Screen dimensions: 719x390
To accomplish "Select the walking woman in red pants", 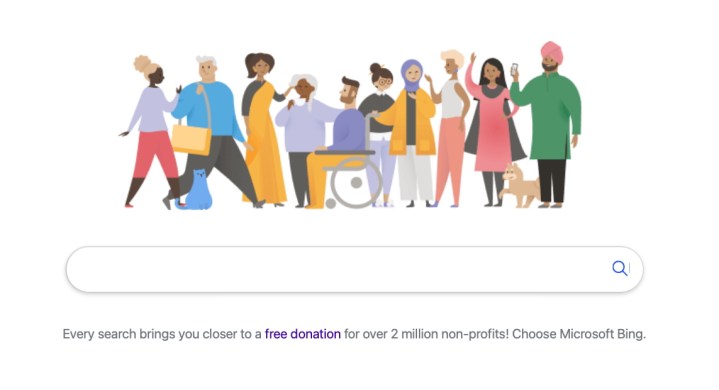I will pyautogui.click(x=151, y=133).
